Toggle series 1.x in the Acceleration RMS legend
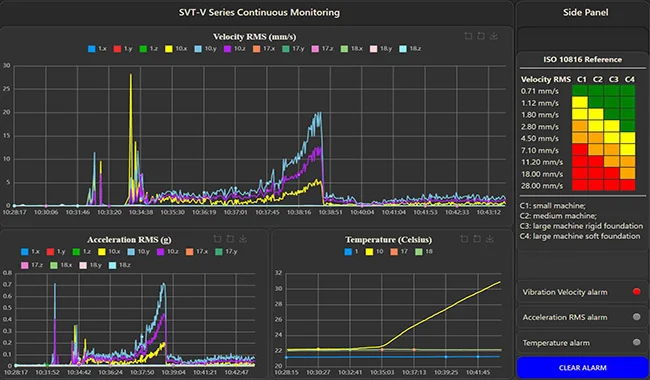Viewport: 650px width, 380px height. coord(30,252)
